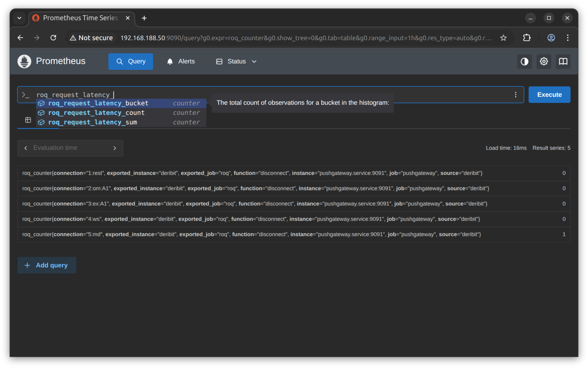Image resolution: width=588 pixels, height=368 pixels.
Task: Open the Chrome three-dot menu
Action: 568,38
